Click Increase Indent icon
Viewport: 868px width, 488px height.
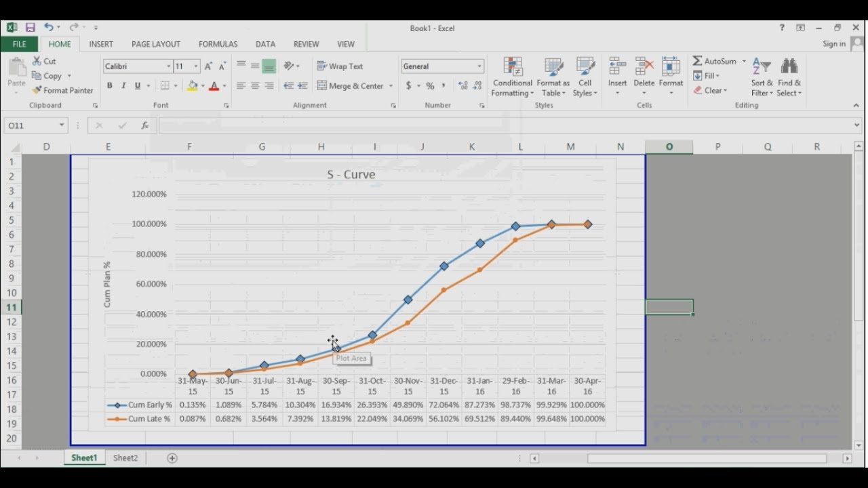[x=302, y=86]
